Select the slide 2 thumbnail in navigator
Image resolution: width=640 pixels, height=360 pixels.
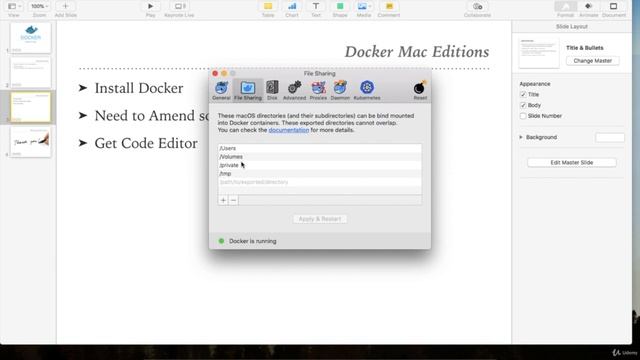(31, 73)
